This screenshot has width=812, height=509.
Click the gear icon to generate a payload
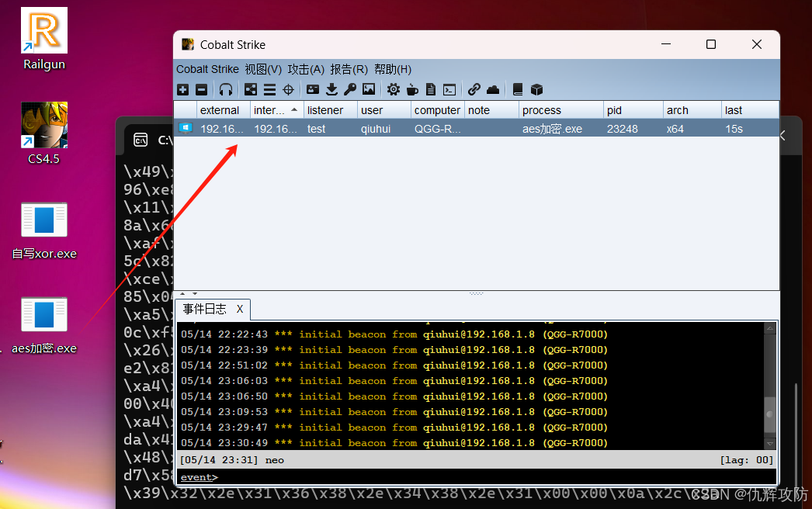(394, 89)
